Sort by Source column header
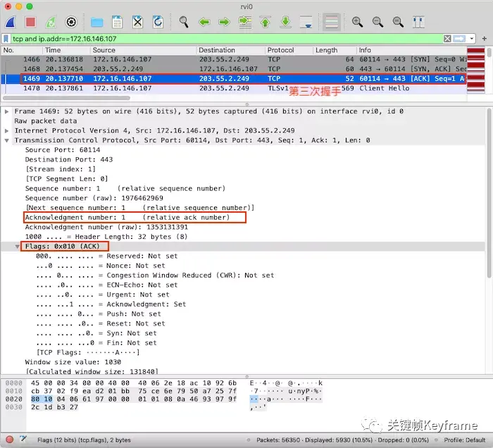493x448 pixels. click(x=143, y=50)
